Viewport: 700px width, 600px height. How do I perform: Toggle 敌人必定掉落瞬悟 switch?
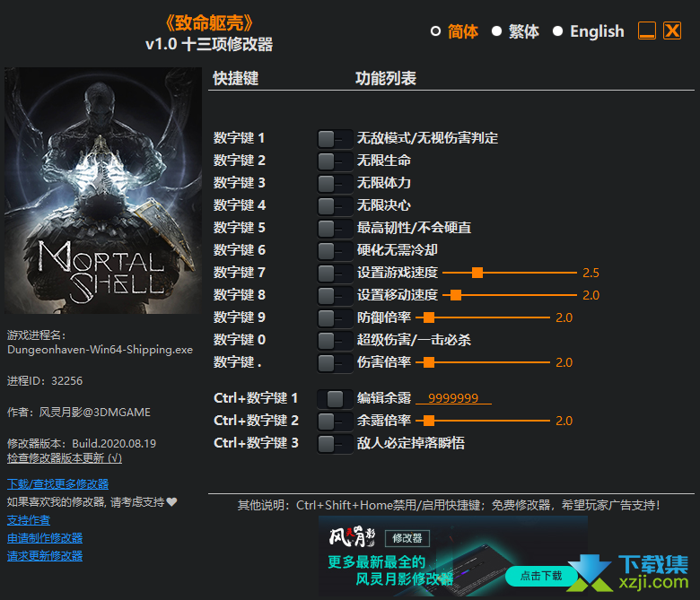335,444
